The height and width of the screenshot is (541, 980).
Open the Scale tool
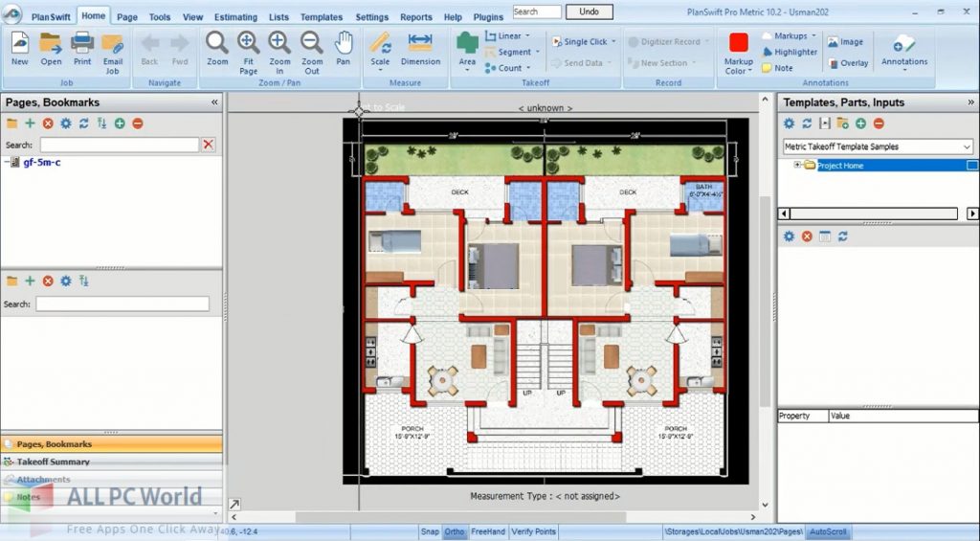(x=380, y=43)
